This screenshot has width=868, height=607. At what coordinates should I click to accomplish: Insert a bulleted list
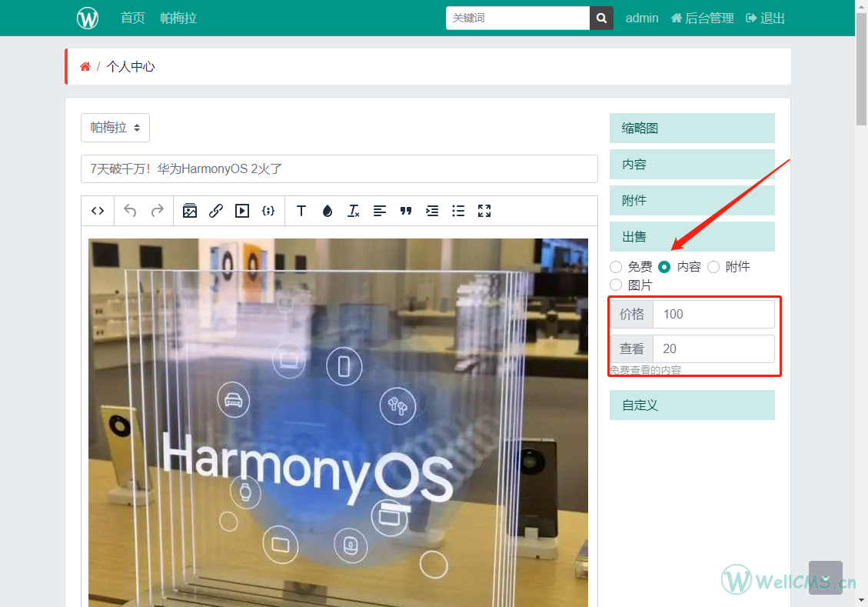click(458, 211)
